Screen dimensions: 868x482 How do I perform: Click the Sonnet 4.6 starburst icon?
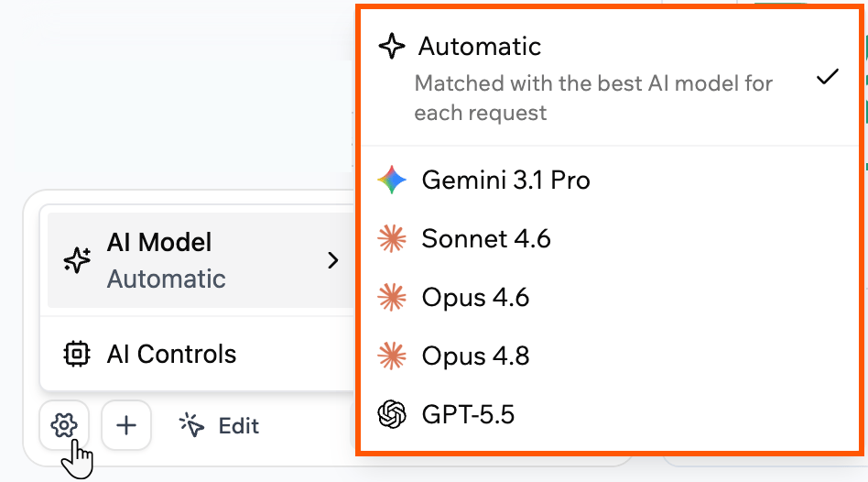point(392,239)
